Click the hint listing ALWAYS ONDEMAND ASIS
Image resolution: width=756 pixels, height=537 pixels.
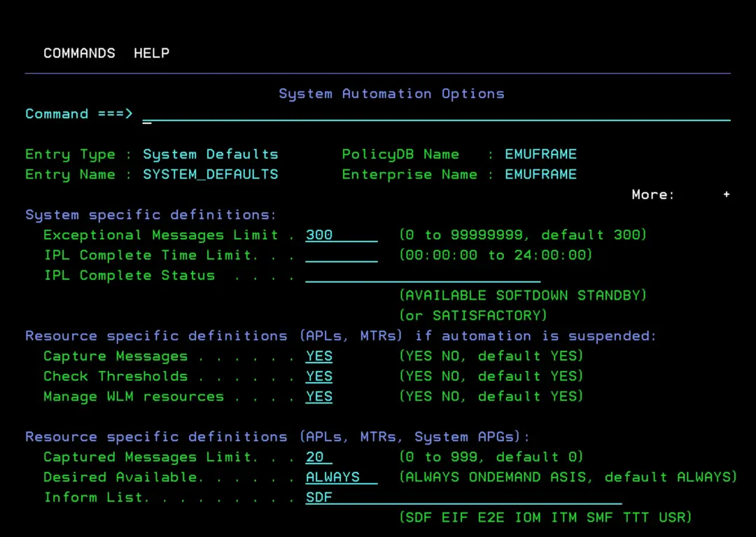pyautogui.click(x=568, y=477)
